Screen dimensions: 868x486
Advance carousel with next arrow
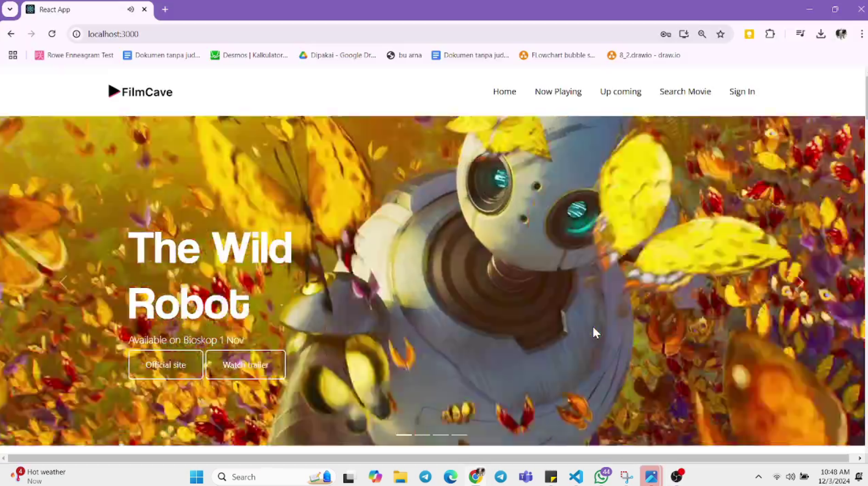(800, 282)
